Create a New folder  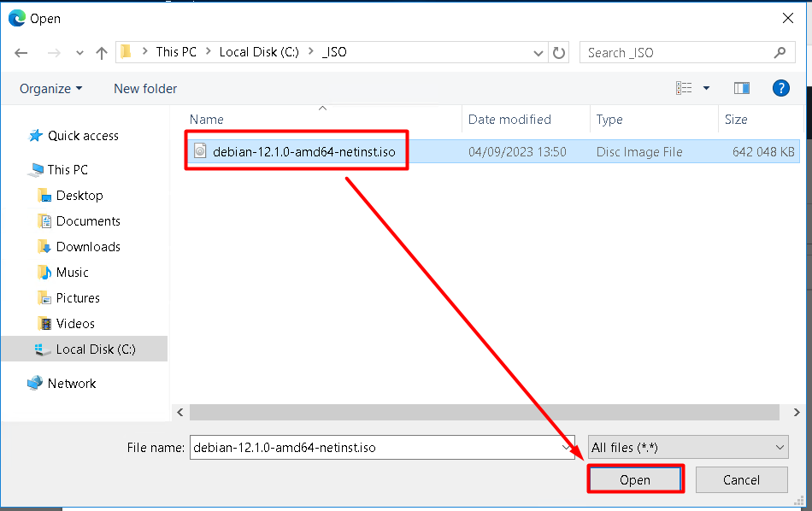tap(145, 89)
